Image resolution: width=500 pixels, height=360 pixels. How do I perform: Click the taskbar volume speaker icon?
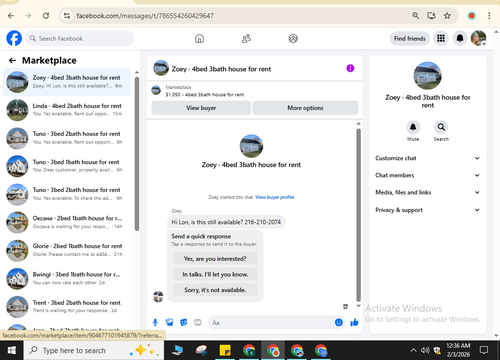coord(425,350)
